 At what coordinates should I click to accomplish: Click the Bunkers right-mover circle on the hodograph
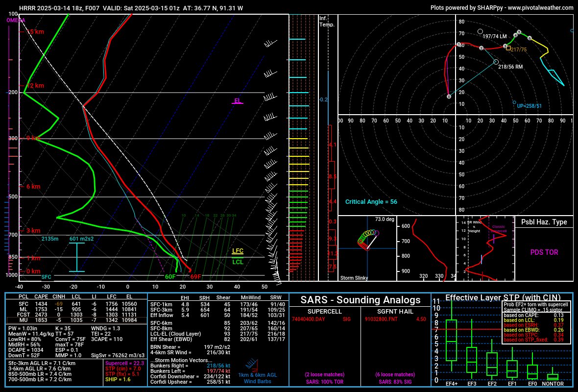click(x=496, y=62)
